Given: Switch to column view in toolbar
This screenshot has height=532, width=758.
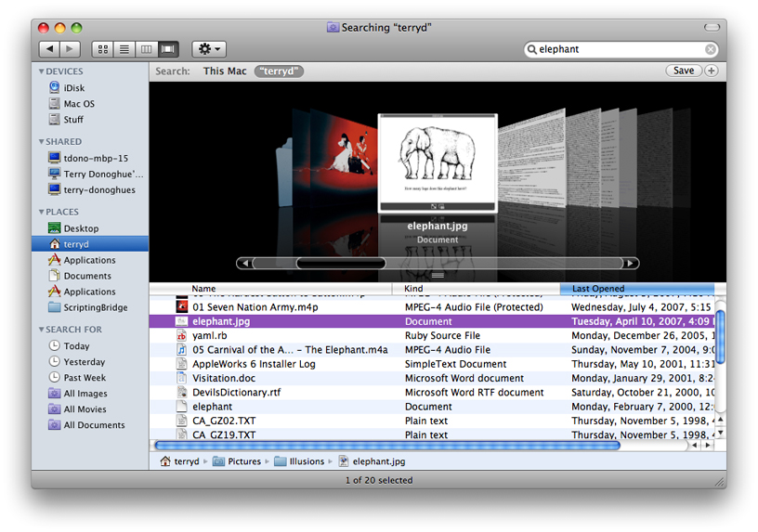Looking at the screenshot, I should [x=146, y=48].
